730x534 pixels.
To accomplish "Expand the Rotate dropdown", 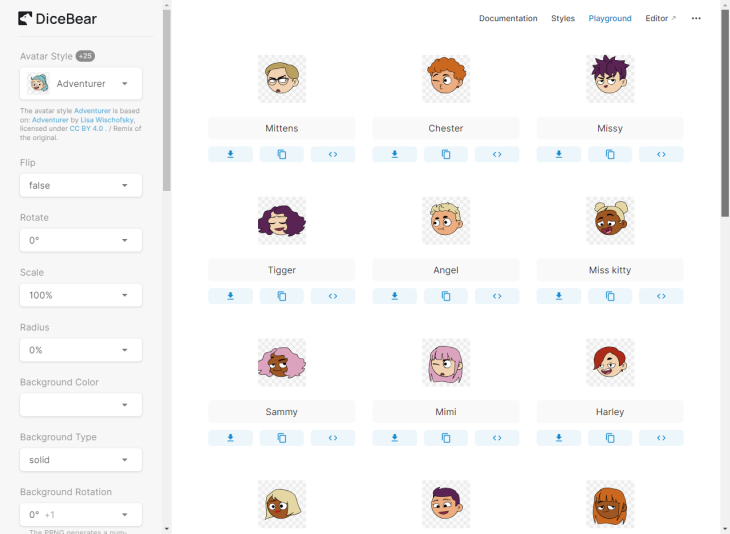I will [x=81, y=240].
